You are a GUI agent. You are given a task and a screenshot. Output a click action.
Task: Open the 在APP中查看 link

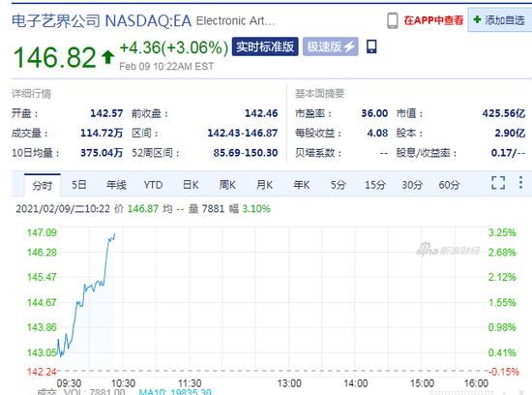pyautogui.click(x=433, y=20)
